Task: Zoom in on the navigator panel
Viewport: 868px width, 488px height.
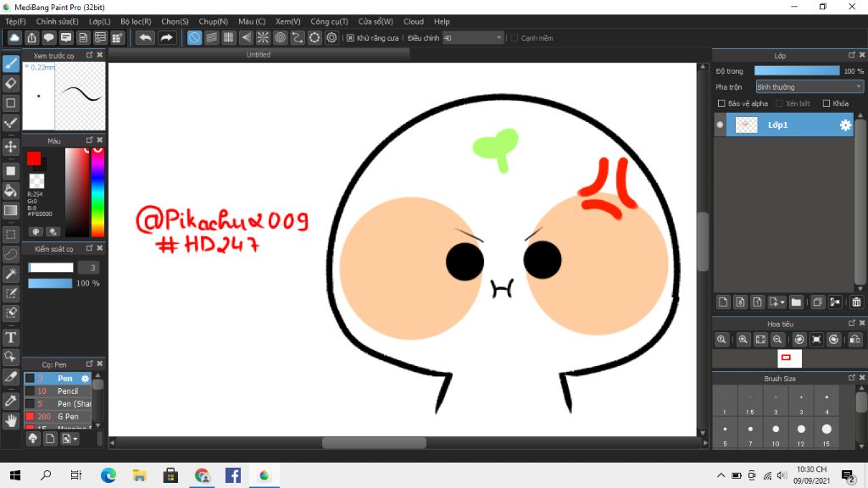Action: click(743, 339)
